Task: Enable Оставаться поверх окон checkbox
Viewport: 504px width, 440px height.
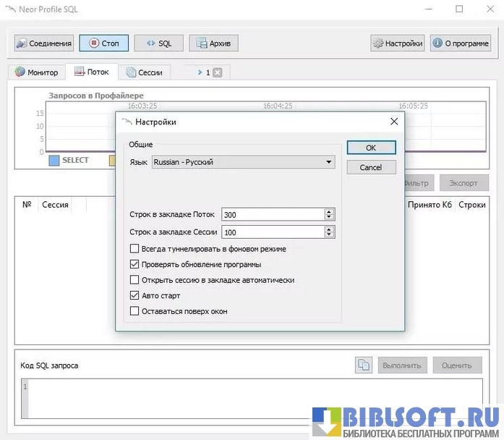Action: [134, 311]
